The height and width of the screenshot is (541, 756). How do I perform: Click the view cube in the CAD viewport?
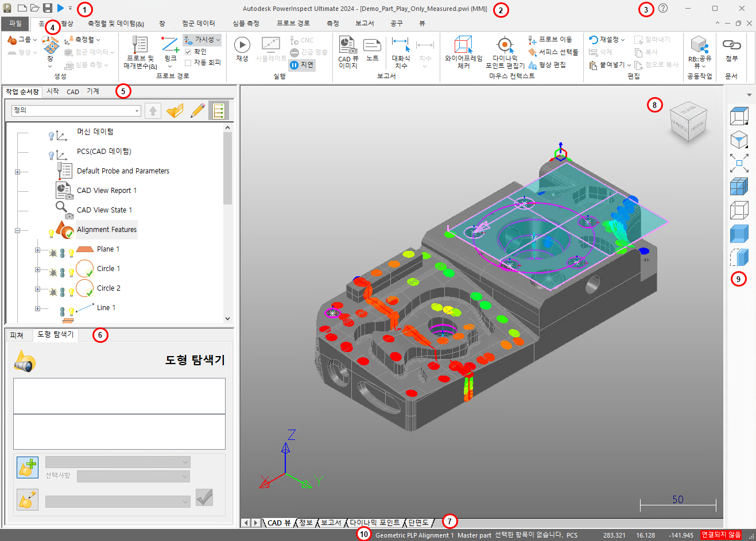tap(688, 121)
